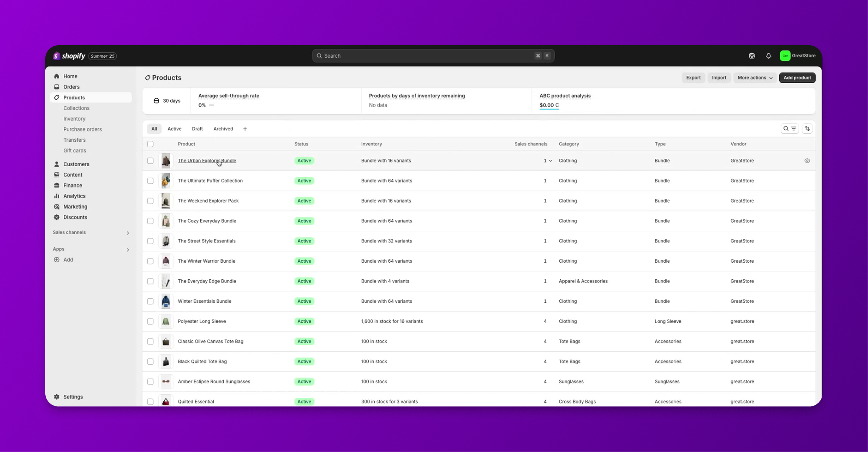The height and width of the screenshot is (452, 868).
Task: Click the Discounts icon in sidebar
Action: [57, 217]
